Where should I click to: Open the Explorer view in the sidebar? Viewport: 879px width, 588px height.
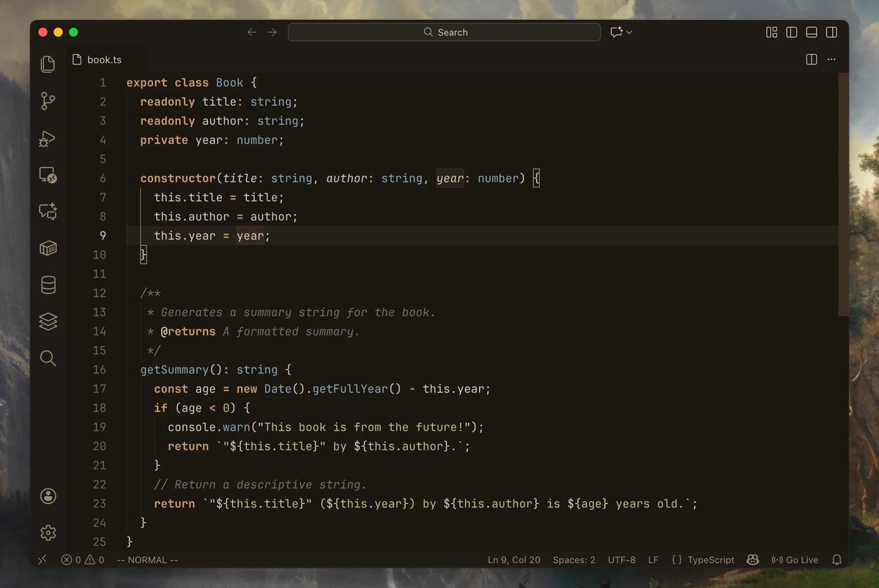point(48,64)
